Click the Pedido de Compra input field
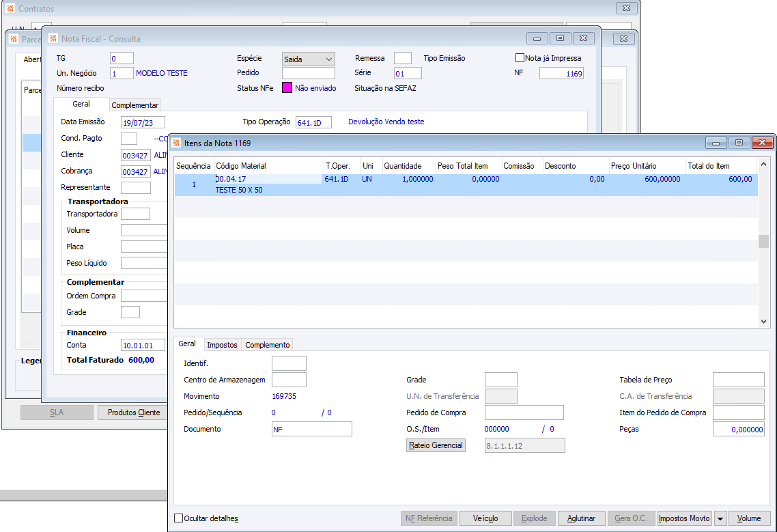This screenshot has width=777, height=532. click(524, 412)
